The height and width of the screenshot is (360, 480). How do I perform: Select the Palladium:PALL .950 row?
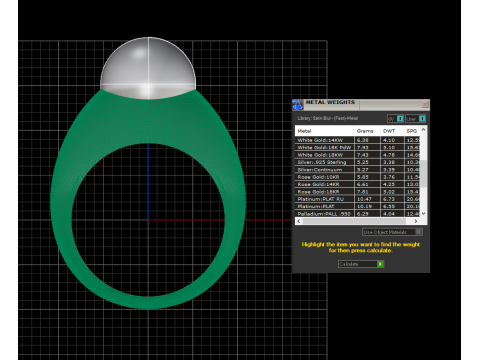[358, 214]
